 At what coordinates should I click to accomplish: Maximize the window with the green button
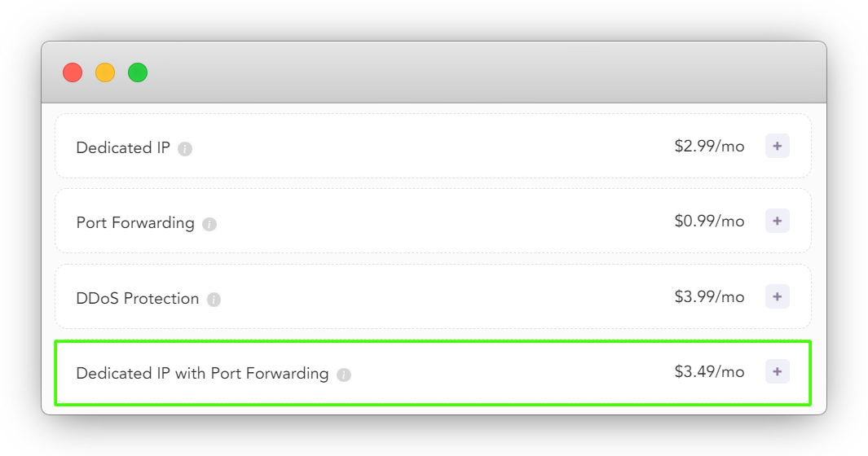pyautogui.click(x=138, y=72)
